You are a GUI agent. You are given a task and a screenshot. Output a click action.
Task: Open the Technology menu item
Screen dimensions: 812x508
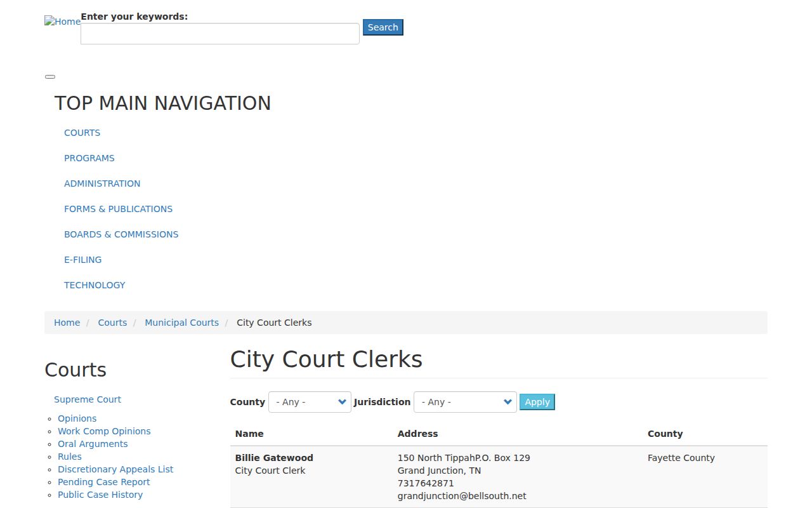[x=95, y=285]
